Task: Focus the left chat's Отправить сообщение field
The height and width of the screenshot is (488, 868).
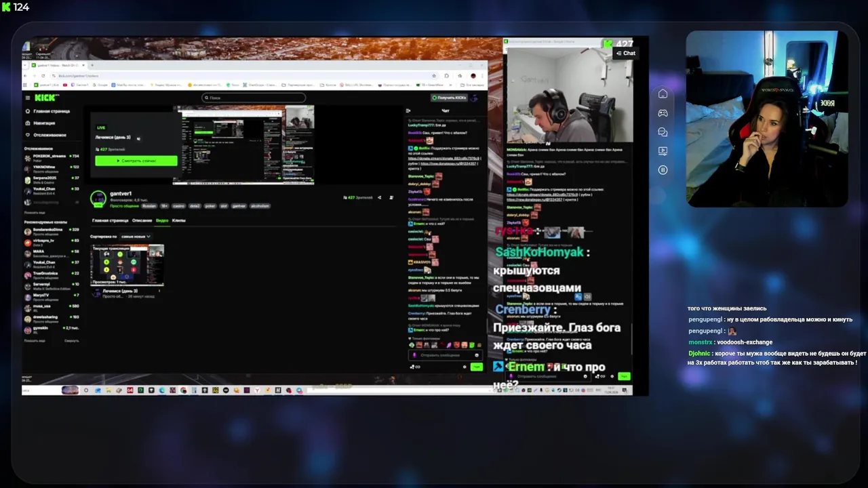Action: pyautogui.click(x=445, y=355)
